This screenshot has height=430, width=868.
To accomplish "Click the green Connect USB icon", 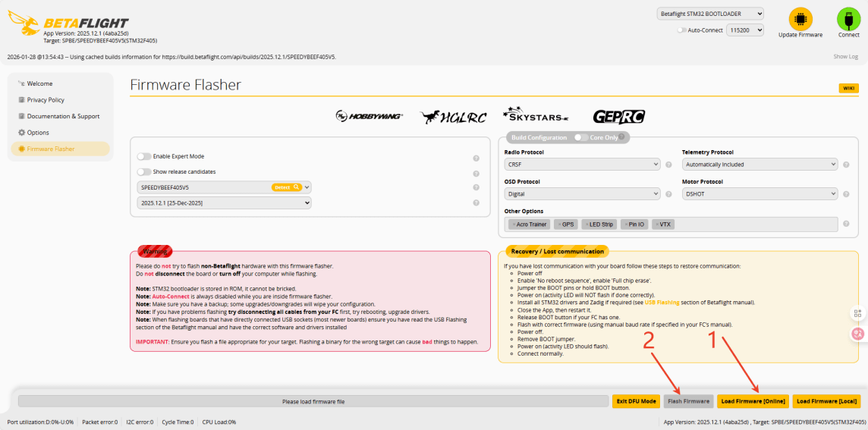I will (x=848, y=20).
